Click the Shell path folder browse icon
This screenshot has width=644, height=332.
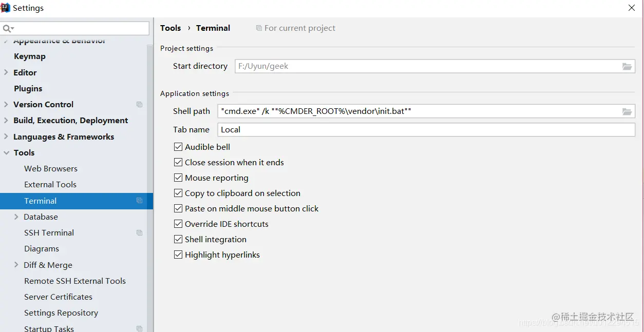(x=627, y=111)
